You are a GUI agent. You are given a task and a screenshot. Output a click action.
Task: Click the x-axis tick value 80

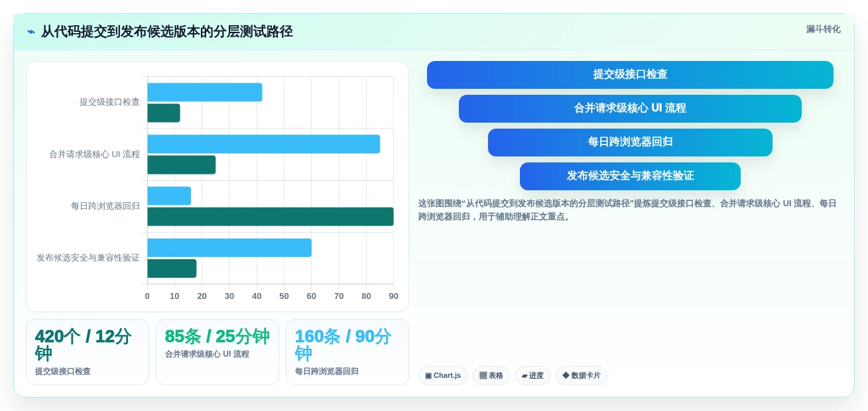pyautogui.click(x=366, y=296)
